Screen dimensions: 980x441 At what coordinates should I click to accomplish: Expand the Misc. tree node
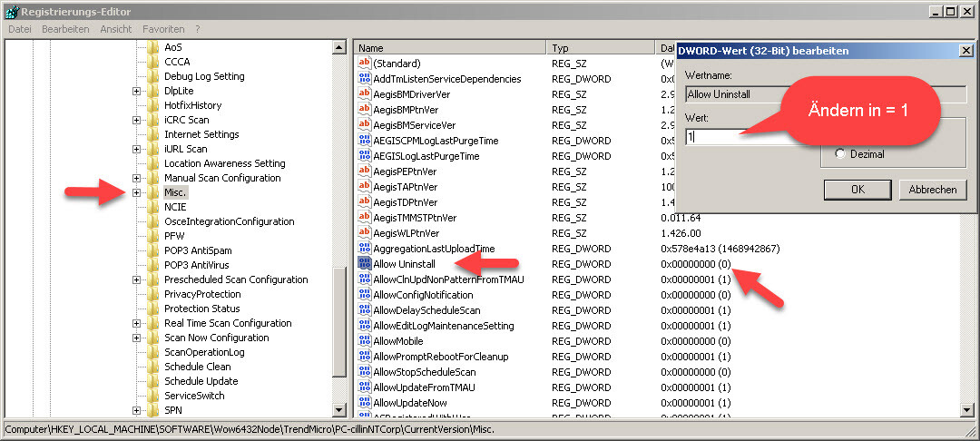[136, 192]
